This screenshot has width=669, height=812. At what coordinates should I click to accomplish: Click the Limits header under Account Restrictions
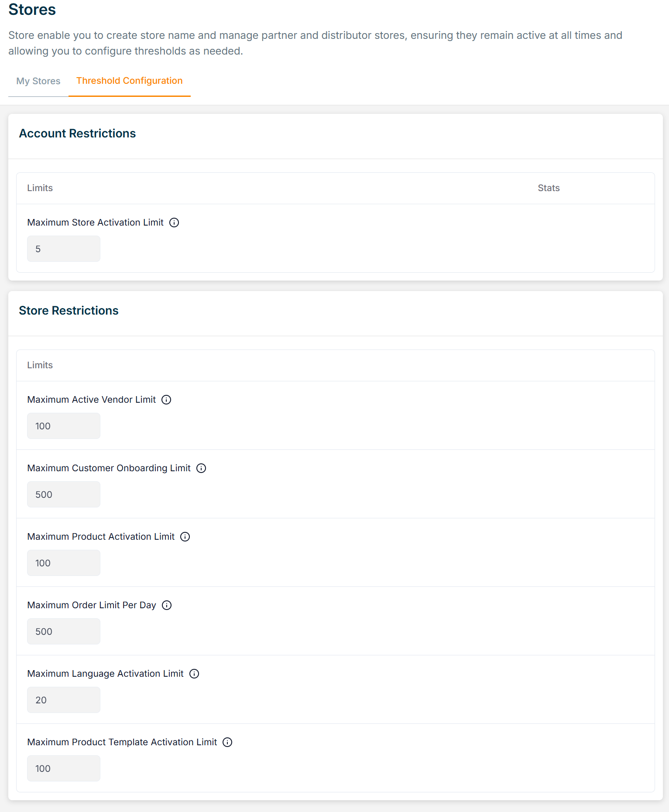point(40,188)
